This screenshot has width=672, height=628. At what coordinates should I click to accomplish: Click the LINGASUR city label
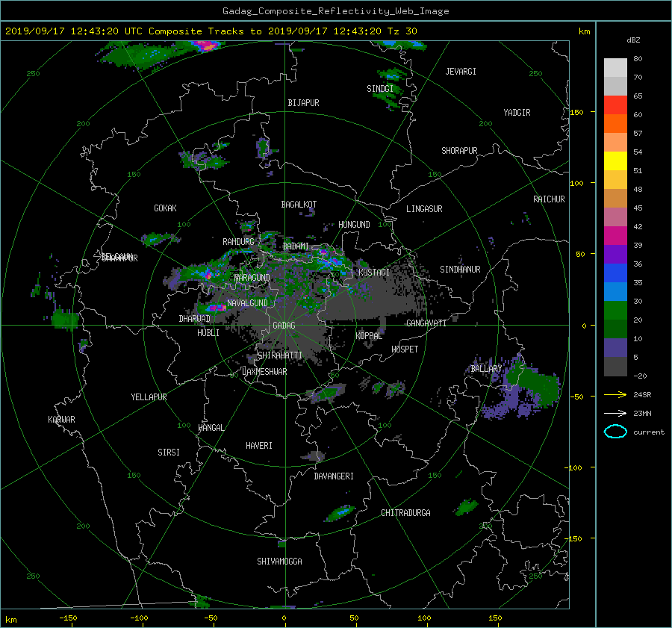(x=424, y=209)
